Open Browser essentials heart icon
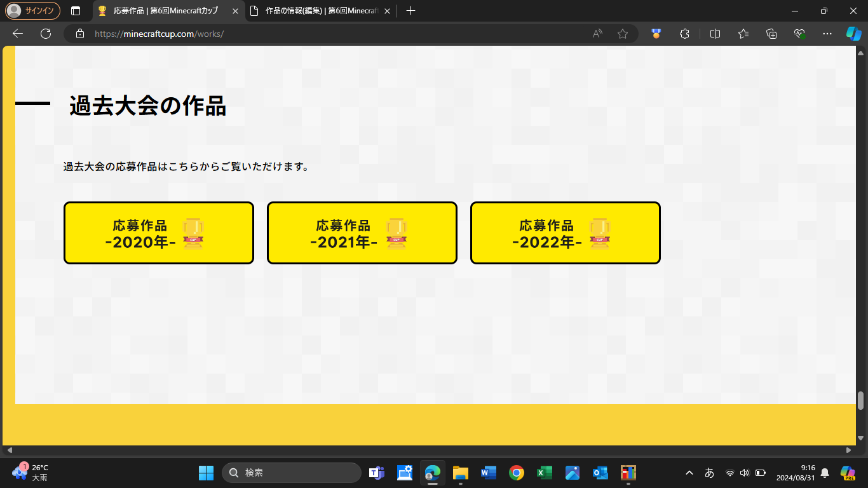Screen dimensions: 868x488 click(x=800, y=34)
